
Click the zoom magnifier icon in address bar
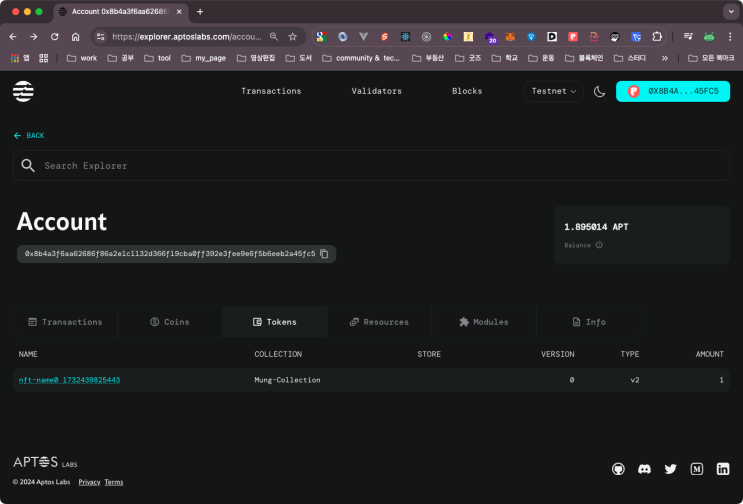tap(274, 36)
